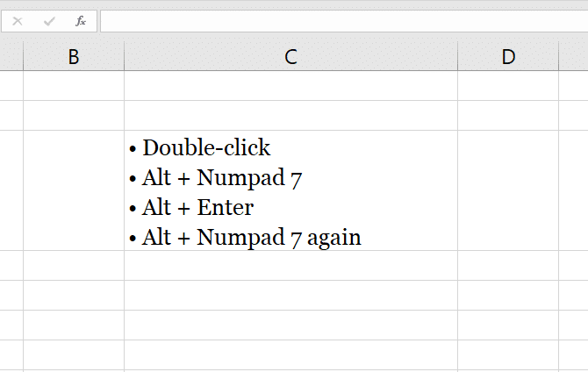Click the Cancel X icon in formula bar
This screenshot has width=588, height=372.
pyautogui.click(x=18, y=21)
